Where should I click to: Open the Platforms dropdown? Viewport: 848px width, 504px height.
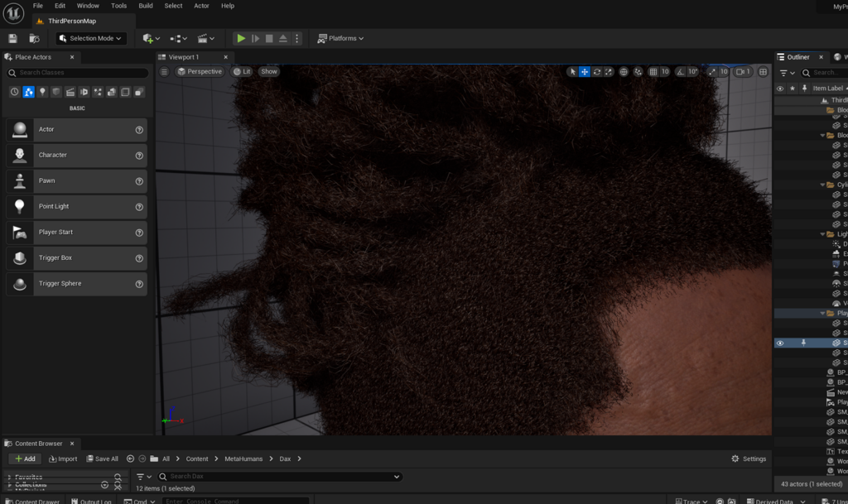[x=341, y=37]
